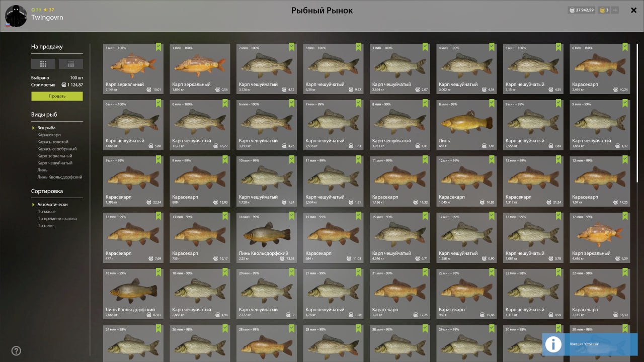Click the player avatar picture
The width and height of the screenshot is (644, 362).
16,16
